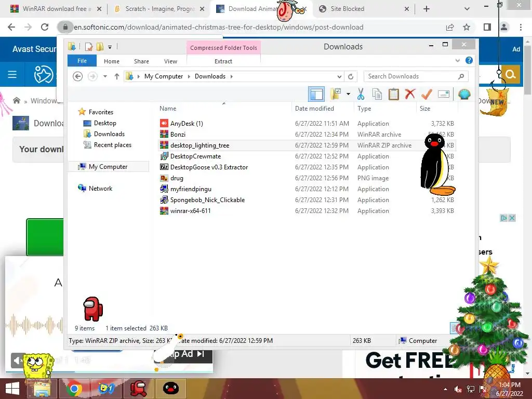This screenshot has width=532, height=399.
Task: Click the new folder toolbar icon
Action: pos(336,94)
